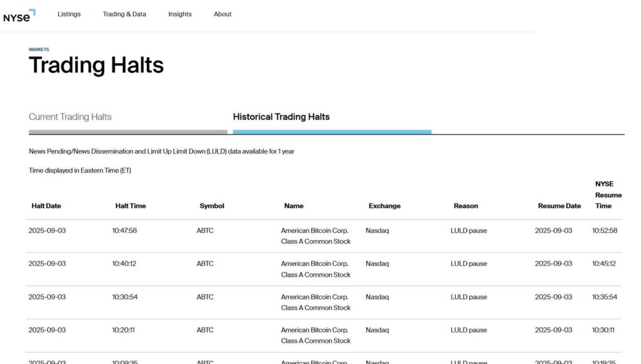
Task: Click ABTC symbol in 10:30:54 halt row
Action: (x=205, y=297)
